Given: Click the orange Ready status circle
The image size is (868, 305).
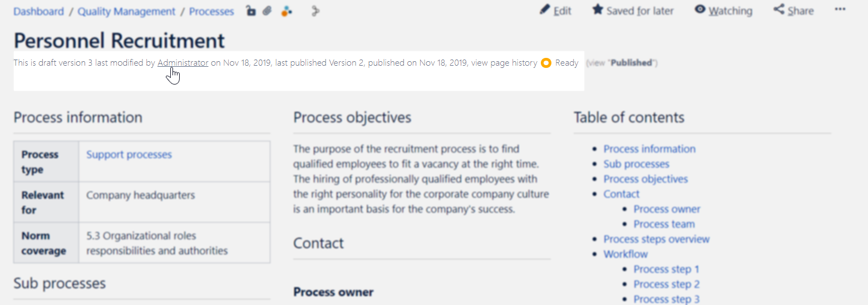Looking at the screenshot, I should (x=546, y=63).
